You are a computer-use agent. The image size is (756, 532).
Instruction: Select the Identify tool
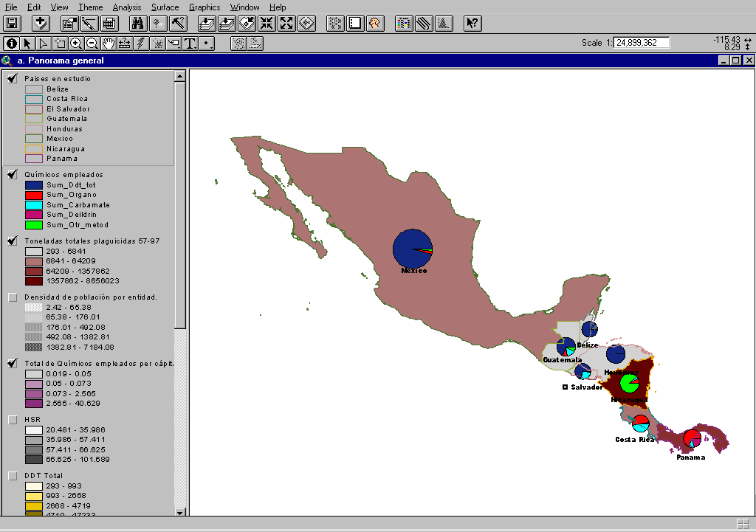11,44
